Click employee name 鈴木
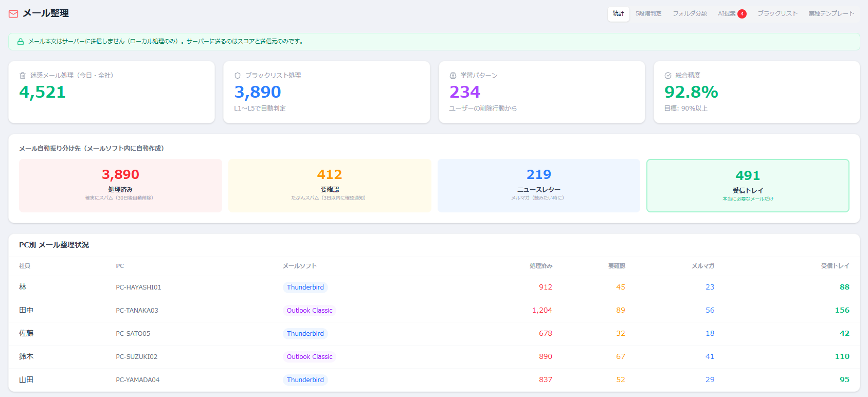 pyautogui.click(x=26, y=356)
